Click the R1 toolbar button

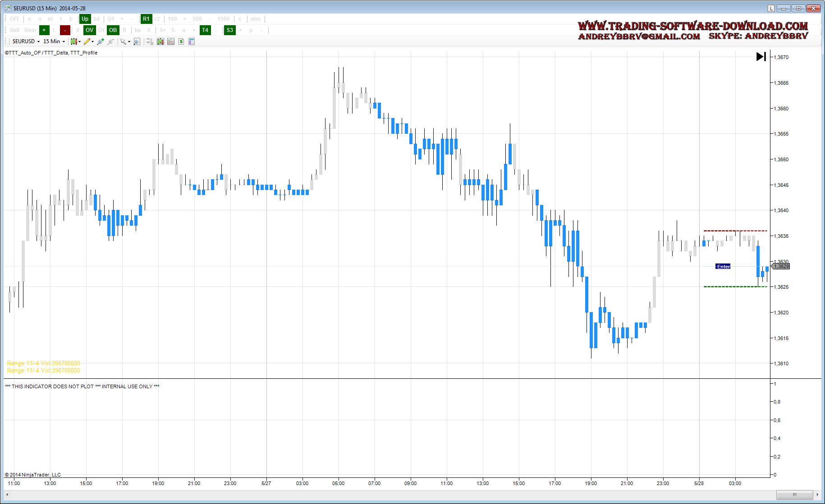click(x=146, y=19)
